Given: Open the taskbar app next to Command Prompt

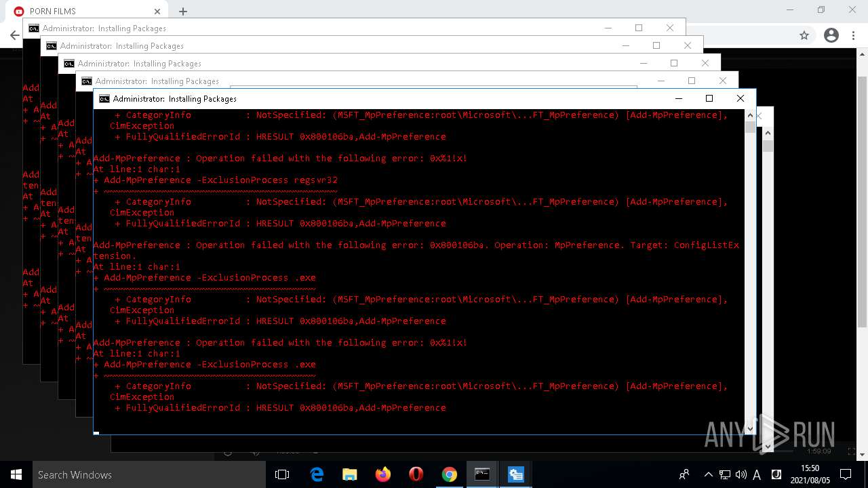Looking at the screenshot, I should point(515,474).
